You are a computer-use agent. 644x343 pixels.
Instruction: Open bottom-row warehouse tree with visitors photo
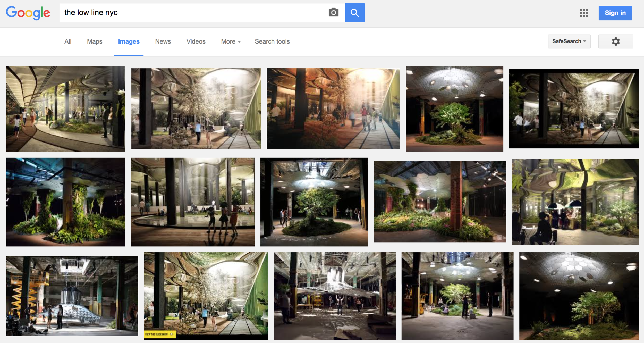457,296
